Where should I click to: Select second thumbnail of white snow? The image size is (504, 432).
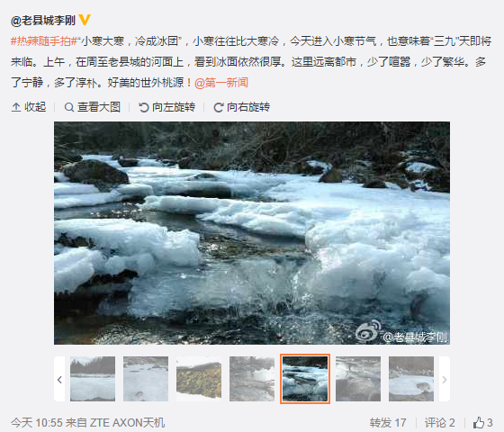146,379
